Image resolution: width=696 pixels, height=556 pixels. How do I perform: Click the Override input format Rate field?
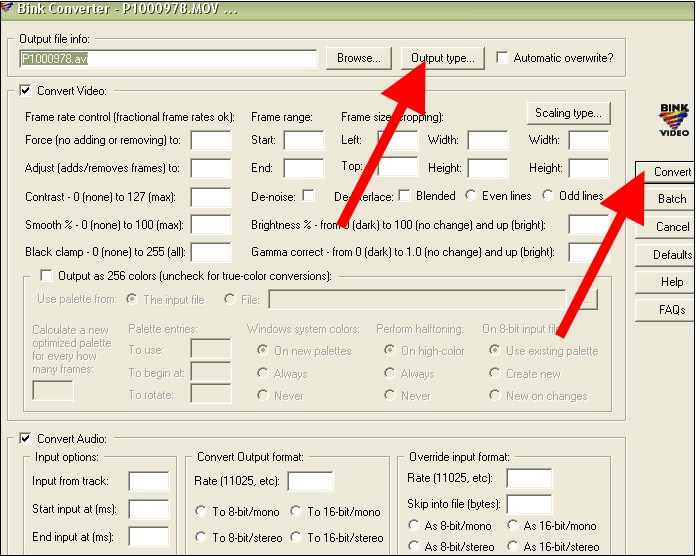click(529, 478)
